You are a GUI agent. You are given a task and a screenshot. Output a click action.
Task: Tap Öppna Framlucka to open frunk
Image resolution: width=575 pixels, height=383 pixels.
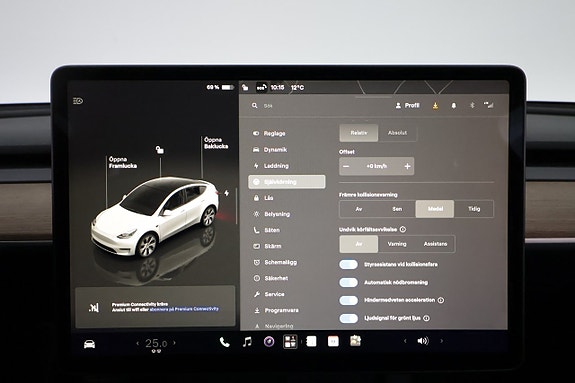click(123, 163)
